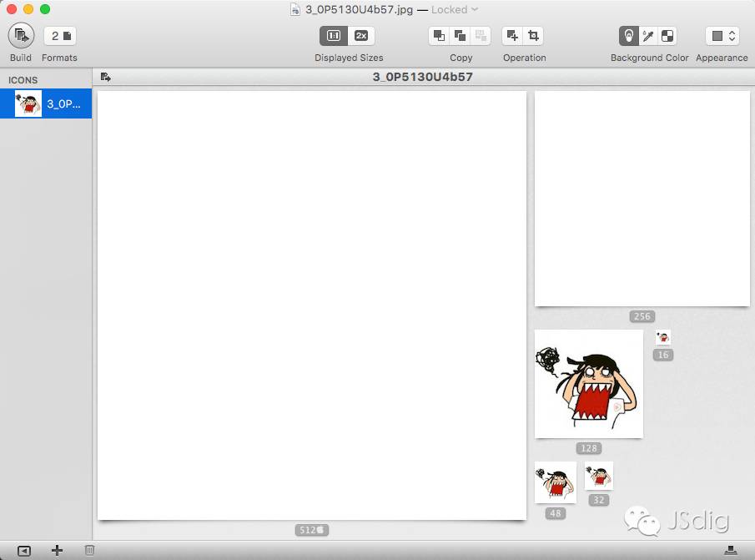Screen dimensions: 755x560
Task: Click the Formats label text
Action: pos(59,58)
